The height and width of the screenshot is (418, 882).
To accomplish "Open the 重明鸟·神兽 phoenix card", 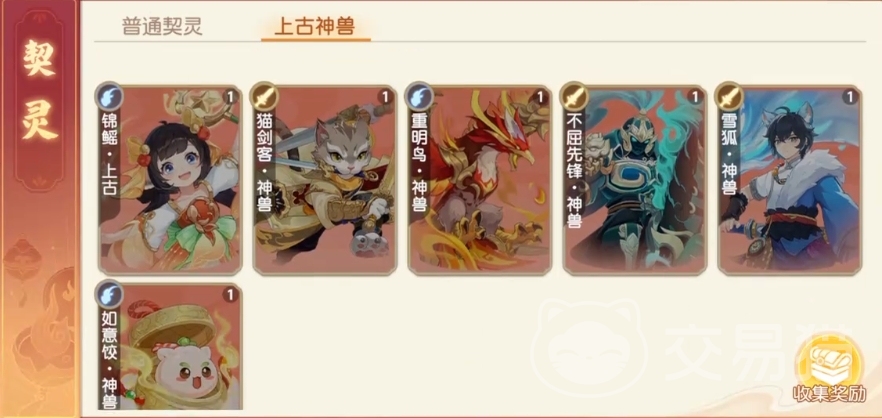I will (480, 180).
